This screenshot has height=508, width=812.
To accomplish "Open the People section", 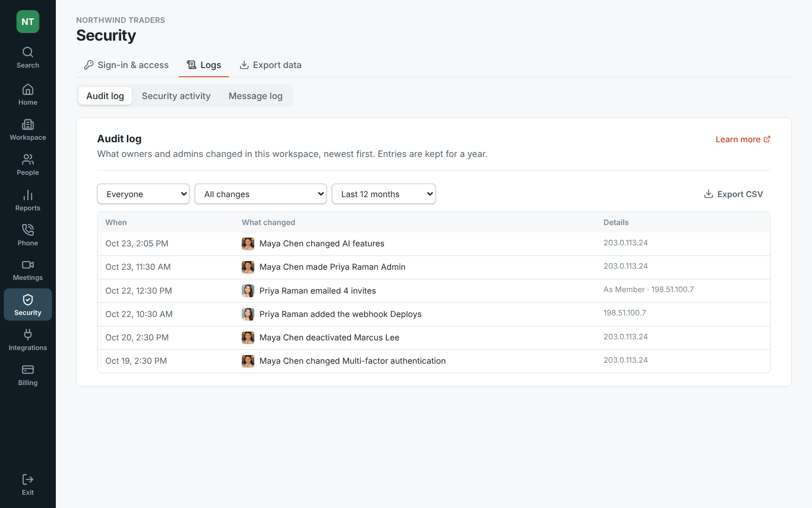I will [x=28, y=165].
